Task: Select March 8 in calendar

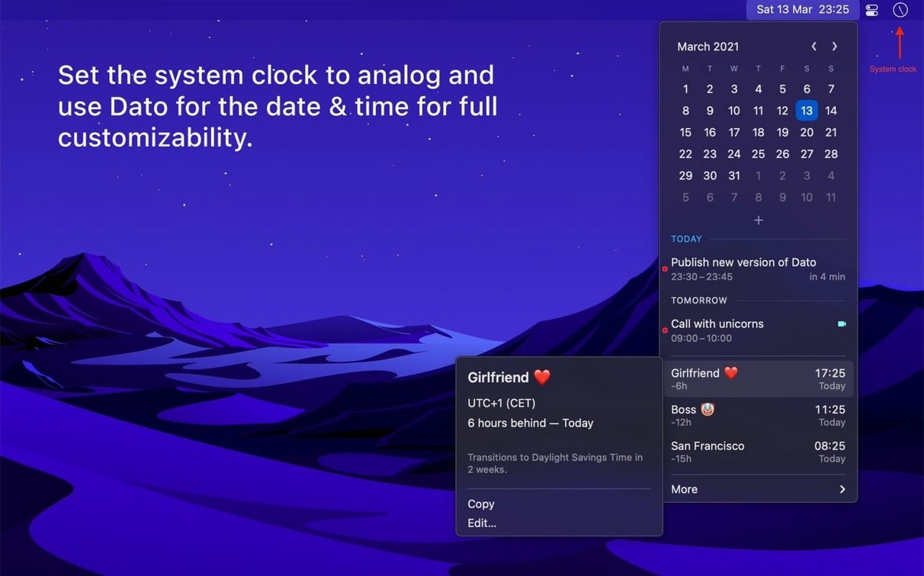Action: click(685, 111)
